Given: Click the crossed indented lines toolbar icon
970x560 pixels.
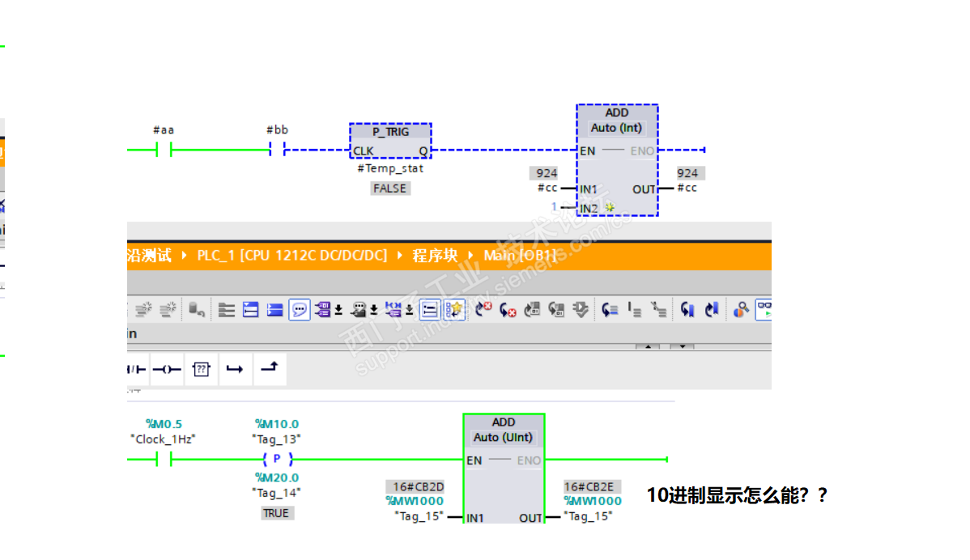Looking at the screenshot, I should 659,310.
